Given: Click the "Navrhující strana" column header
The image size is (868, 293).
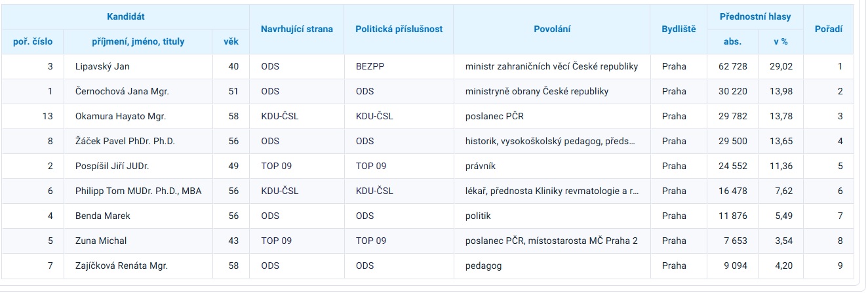Looking at the screenshot, I should 296,29.
